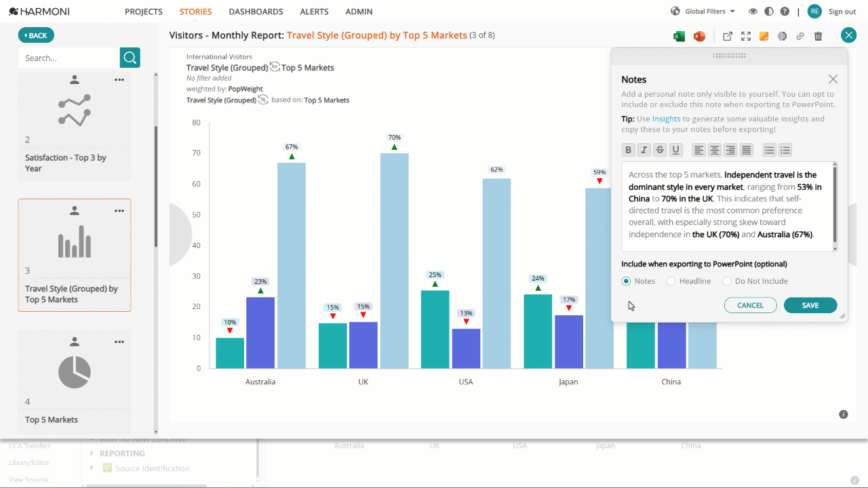Click the BACK button

(x=36, y=35)
